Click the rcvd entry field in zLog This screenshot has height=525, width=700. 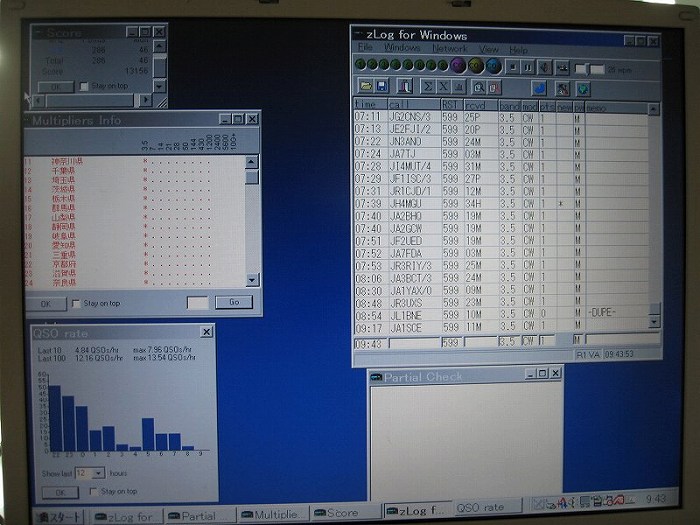481,342
